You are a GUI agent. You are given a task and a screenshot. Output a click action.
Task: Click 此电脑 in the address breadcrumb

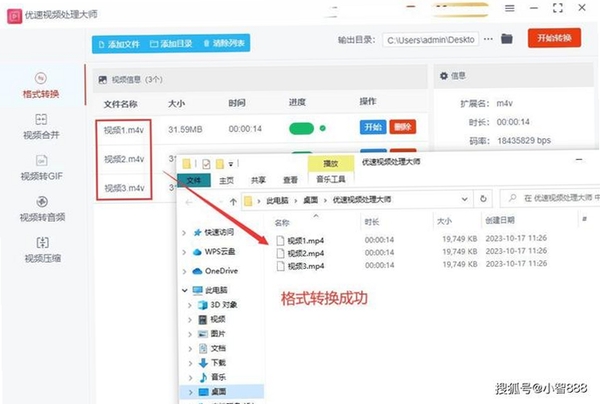pos(277,200)
